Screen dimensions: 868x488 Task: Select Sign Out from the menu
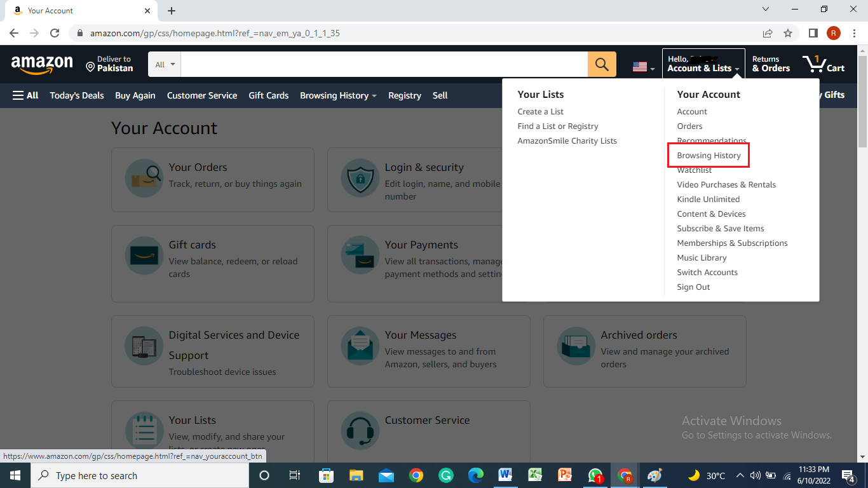(x=693, y=287)
